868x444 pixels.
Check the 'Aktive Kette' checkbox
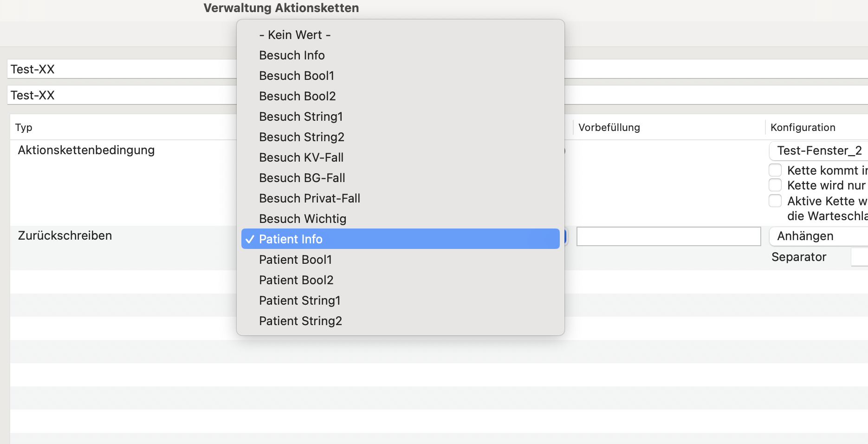(775, 201)
